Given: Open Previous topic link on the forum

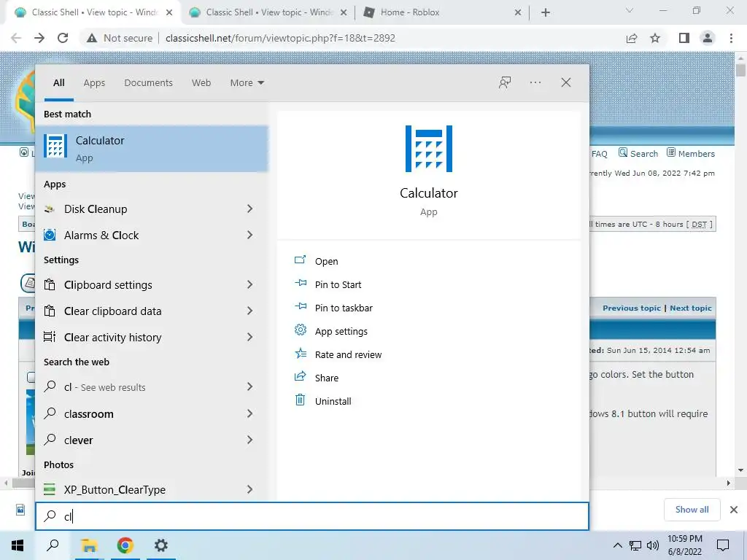Looking at the screenshot, I should (632, 308).
